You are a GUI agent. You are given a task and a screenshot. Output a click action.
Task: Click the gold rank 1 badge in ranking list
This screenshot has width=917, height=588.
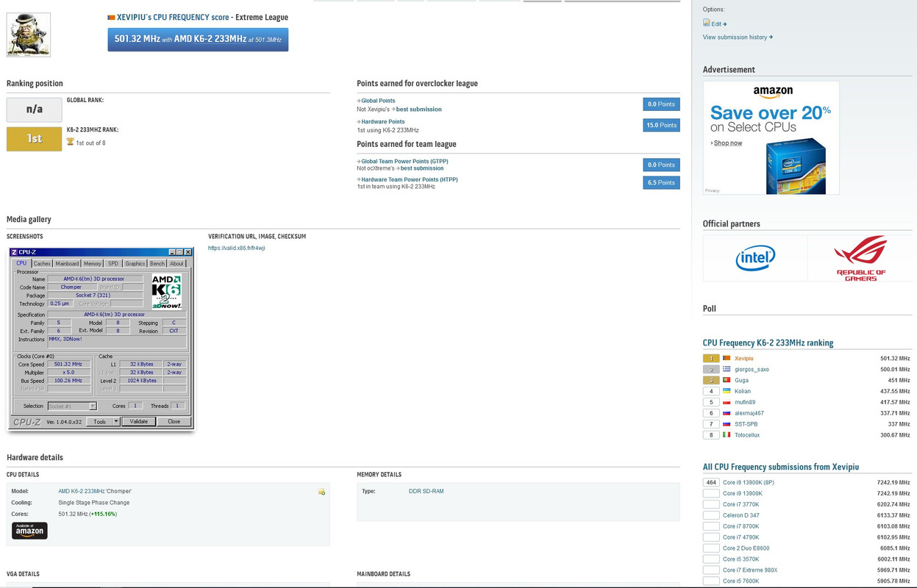click(x=711, y=359)
